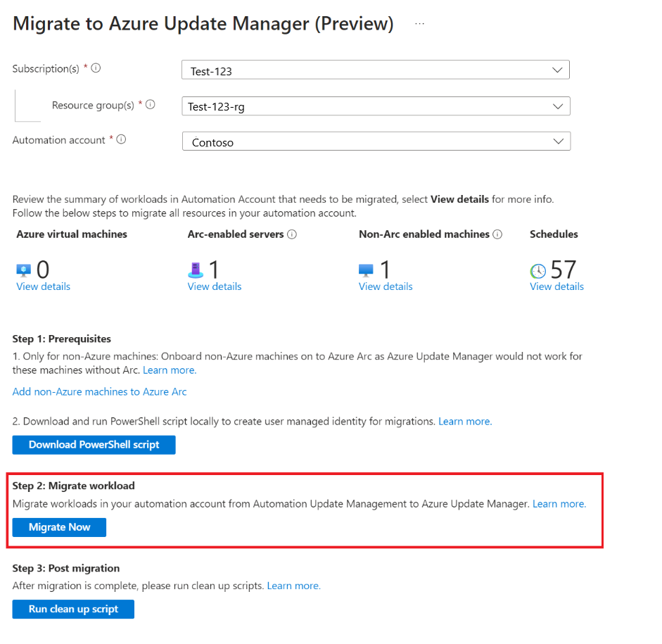Click the info icon next to Arc-enabled servers
The image size is (662, 644).
click(292, 234)
